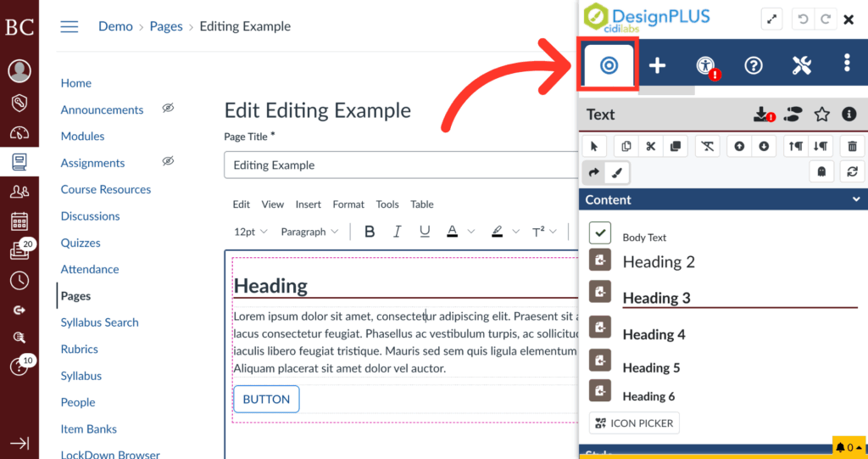Image resolution: width=868 pixels, height=459 pixels.
Task: Apply Heading 3 using its brown icon
Action: coord(600,292)
